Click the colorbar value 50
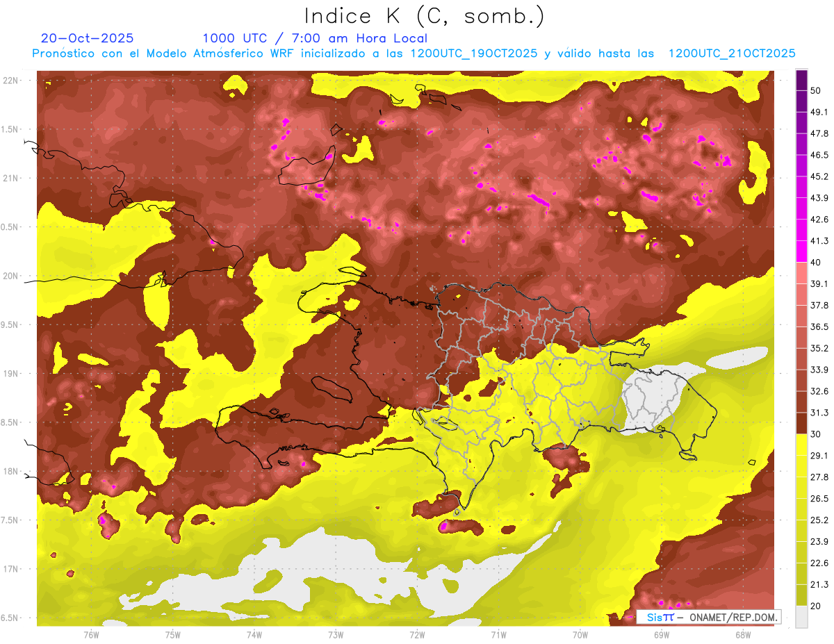Screen dimensions: 834x644 817,91
